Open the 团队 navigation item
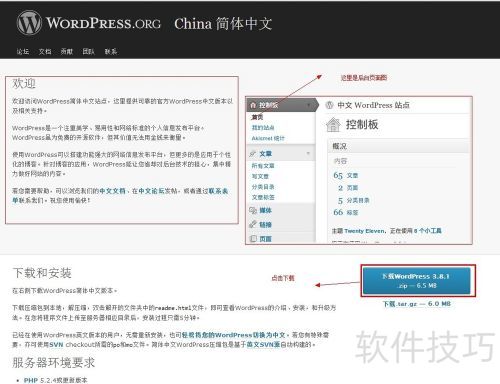 [x=88, y=52]
